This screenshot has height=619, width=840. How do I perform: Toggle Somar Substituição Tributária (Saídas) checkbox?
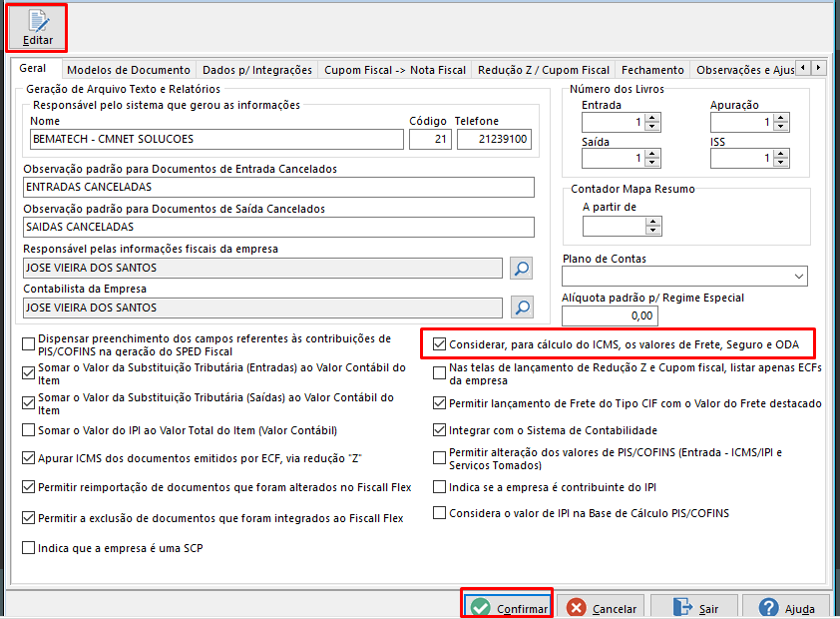point(28,403)
